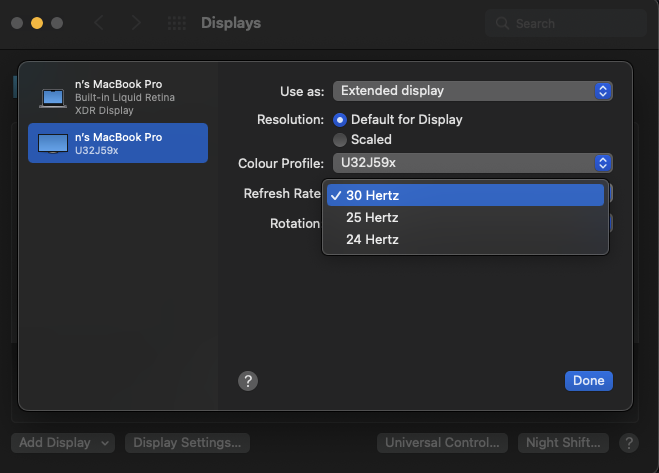Image resolution: width=659 pixels, height=473 pixels.
Task: Click the yellow minimize window button
Action: (37, 23)
